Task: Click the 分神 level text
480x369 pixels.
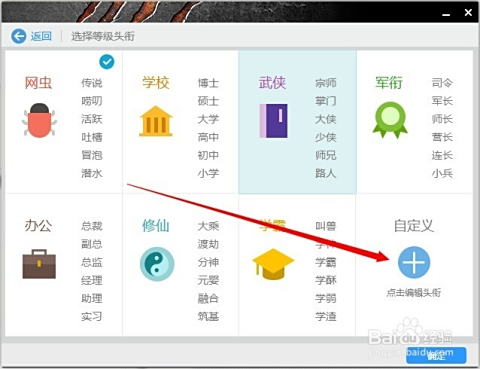Action: click(x=208, y=262)
